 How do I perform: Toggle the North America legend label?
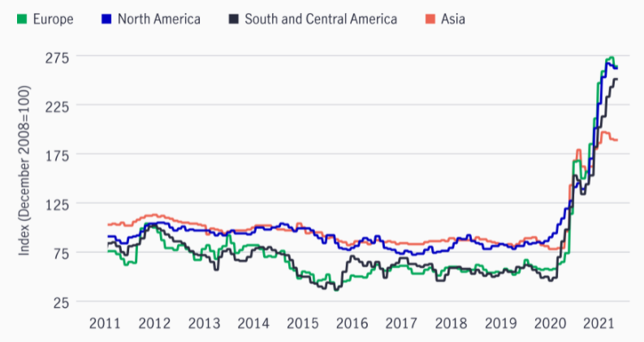(x=158, y=18)
